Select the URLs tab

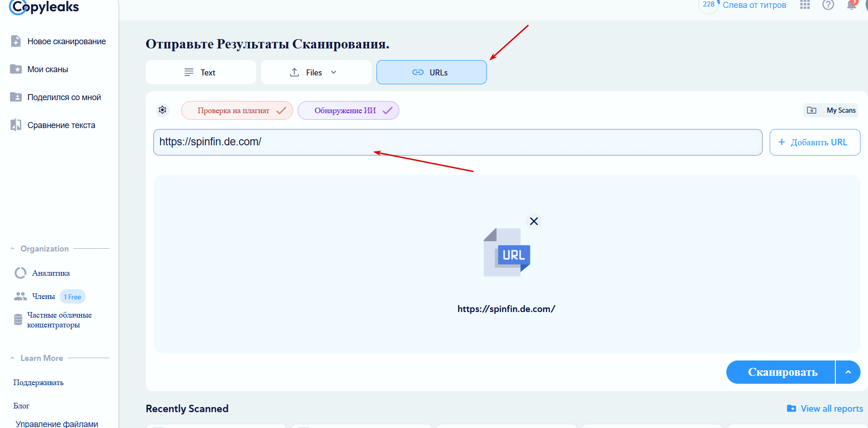pos(431,72)
